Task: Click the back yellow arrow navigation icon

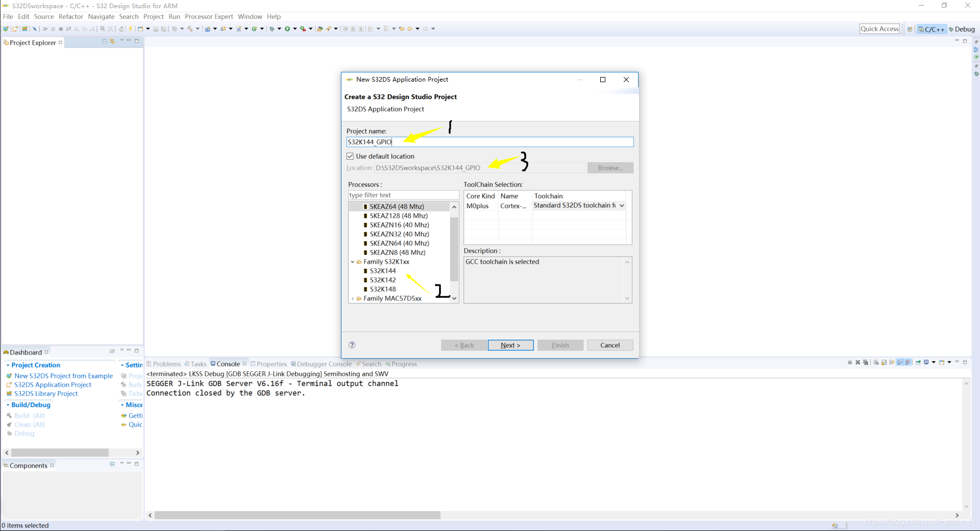Action: click(x=409, y=29)
